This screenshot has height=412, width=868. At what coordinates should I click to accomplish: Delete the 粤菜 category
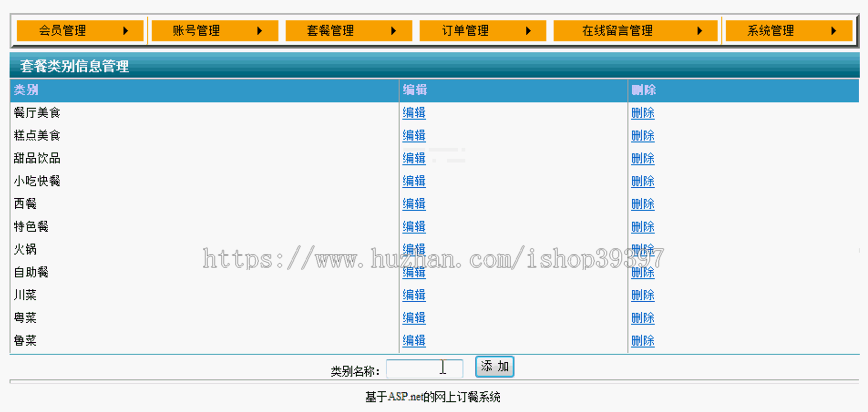pyautogui.click(x=643, y=318)
